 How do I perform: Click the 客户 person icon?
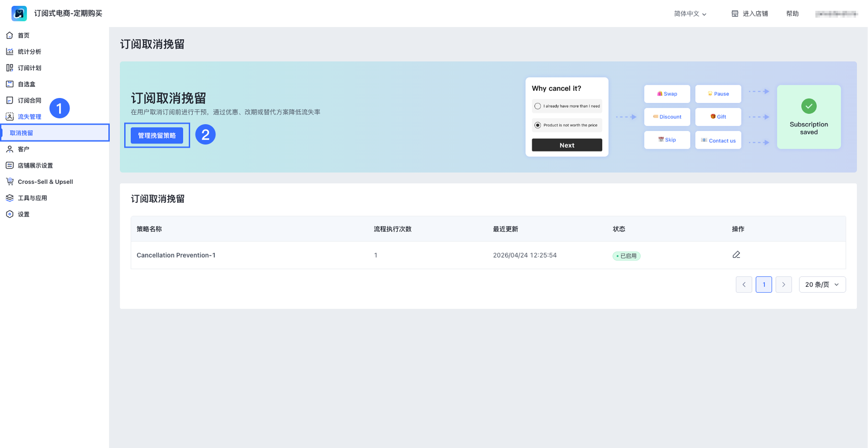(9, 149)
